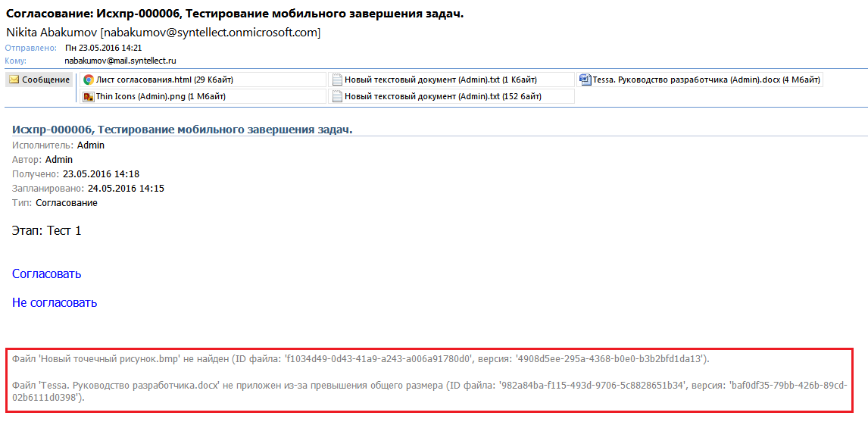The height and width of the screenshot is (425, 868).
Task: Click recipient address nabakumov@mail.syntellect.ru
Action: click(x=120, y=61)
